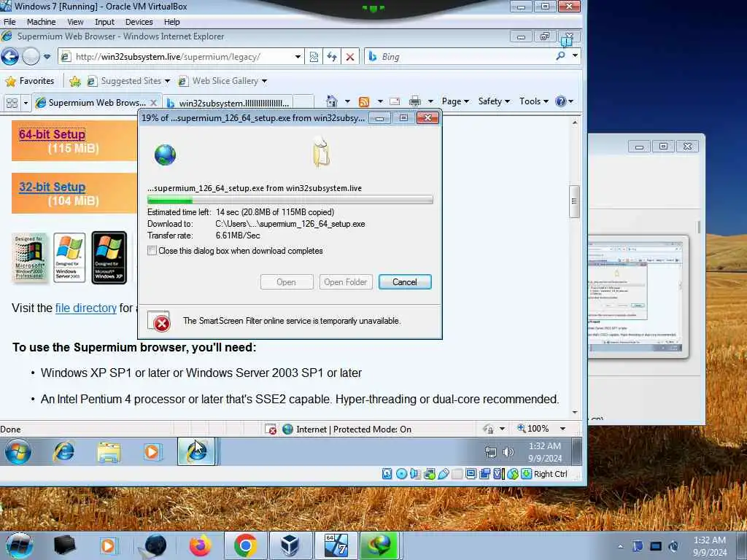Viewport: 747px width, 560px height.
Task: Click the host Windows Start orb
Action: point(19,545)
